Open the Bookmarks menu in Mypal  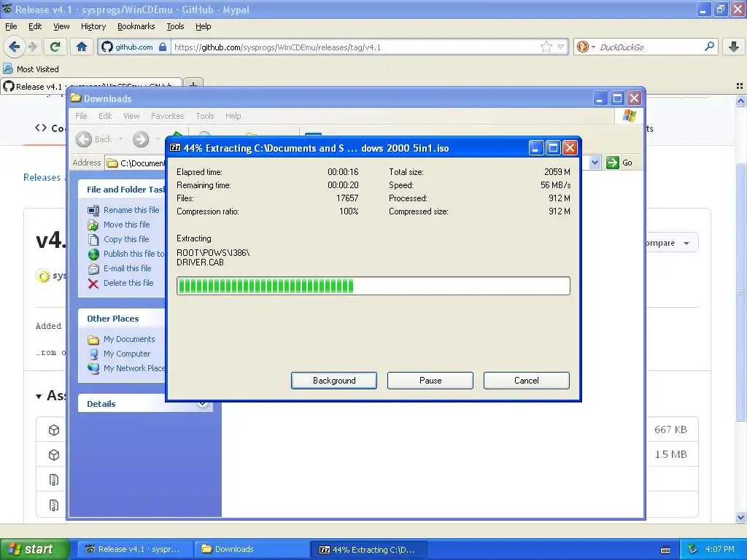point(136,26)
